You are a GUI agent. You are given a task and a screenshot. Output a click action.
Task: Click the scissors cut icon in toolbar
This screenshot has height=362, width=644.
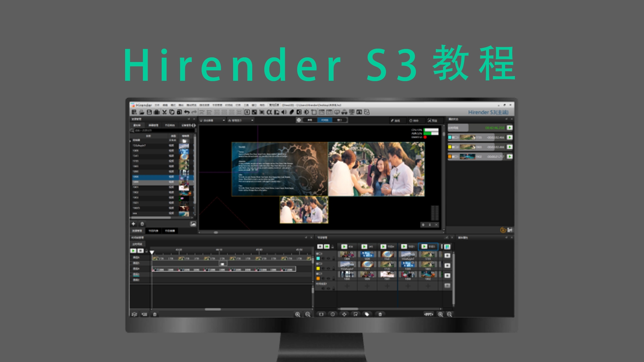[x=164, y=112]
